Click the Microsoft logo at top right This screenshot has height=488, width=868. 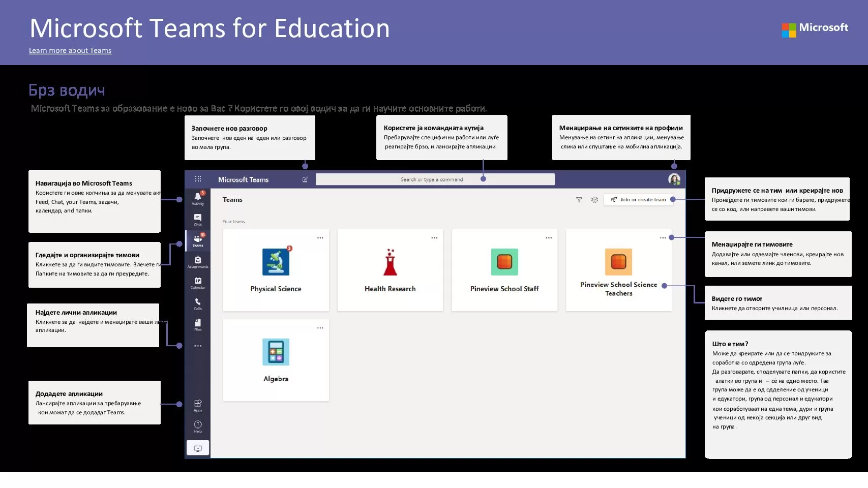[x=815, y=29]
